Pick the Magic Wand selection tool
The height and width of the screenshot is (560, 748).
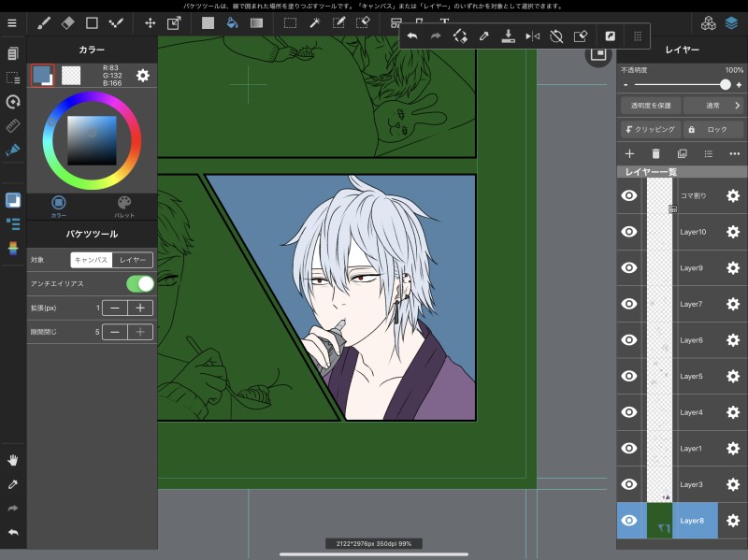(315, 22)
